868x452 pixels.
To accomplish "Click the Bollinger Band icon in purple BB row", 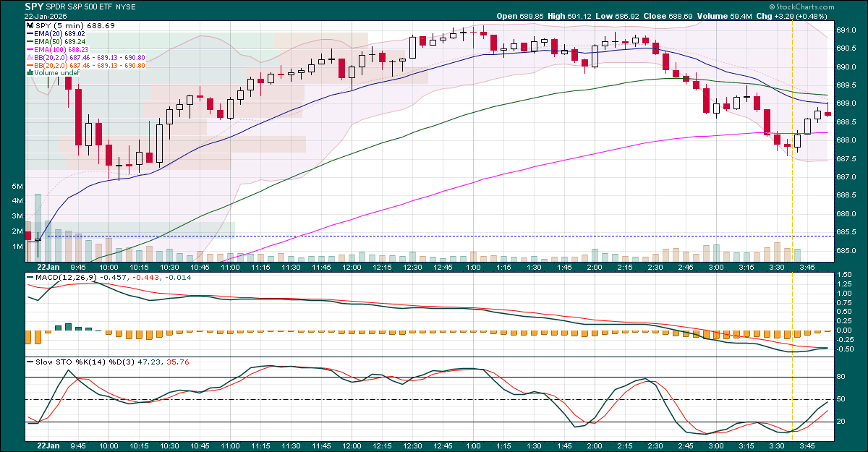I will [x=30, y=57].
